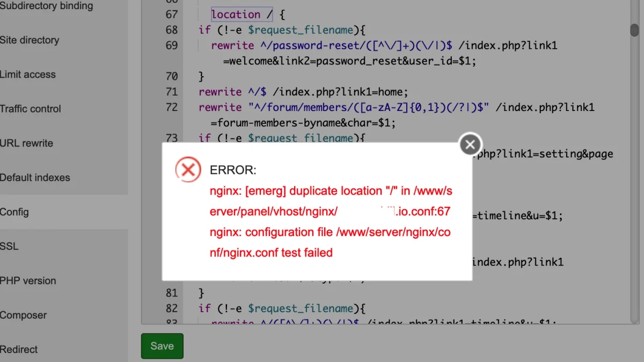Go to the URL rewrite tab
This screenshot has width=644, height=362.
(x=27, y=143)
